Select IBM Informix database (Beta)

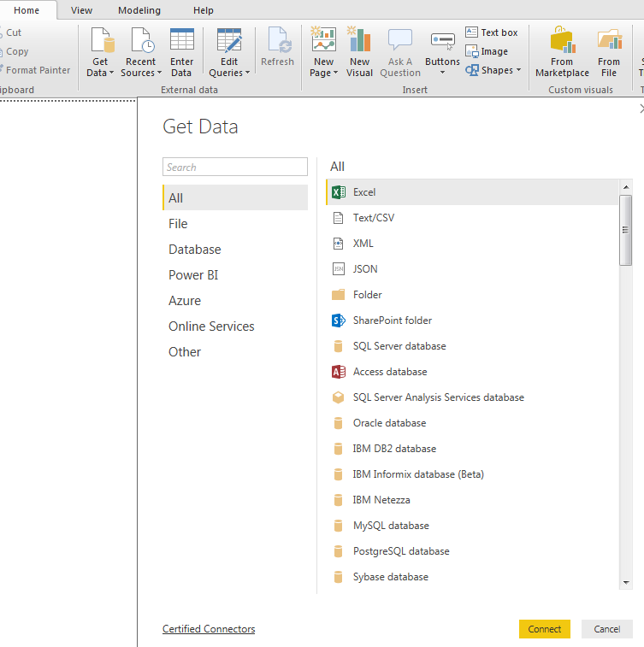(472, 474)
